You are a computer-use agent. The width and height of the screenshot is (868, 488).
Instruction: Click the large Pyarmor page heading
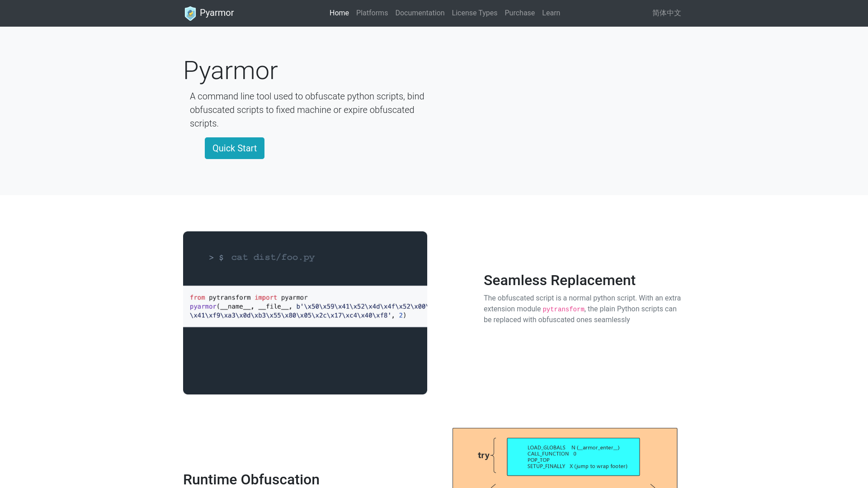click(x=231, y=70)
